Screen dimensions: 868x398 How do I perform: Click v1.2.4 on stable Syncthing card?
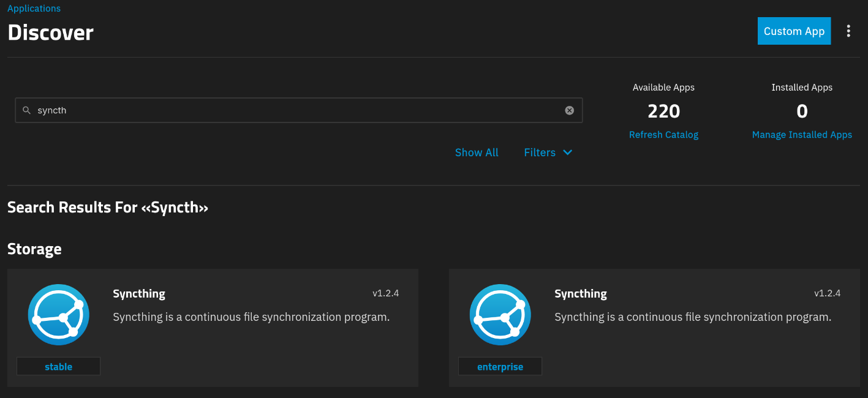pos(386,293)
